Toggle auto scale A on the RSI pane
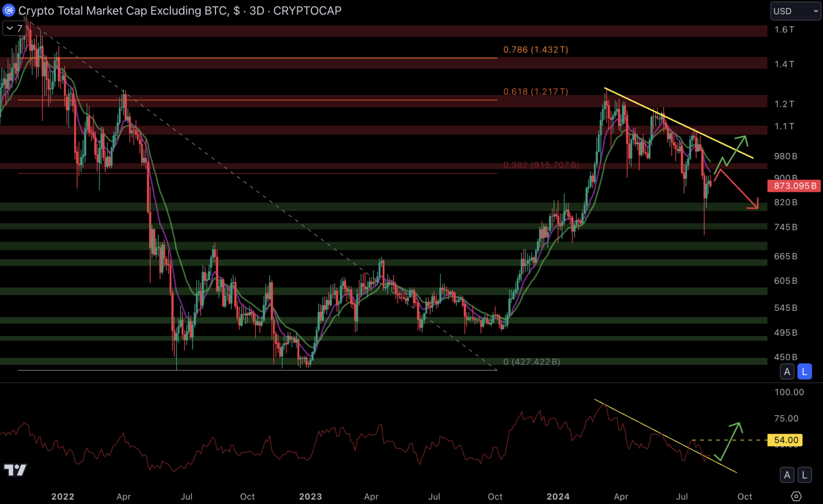The width and height of the screenshot is (823, 504). click(x=787, y=475)
